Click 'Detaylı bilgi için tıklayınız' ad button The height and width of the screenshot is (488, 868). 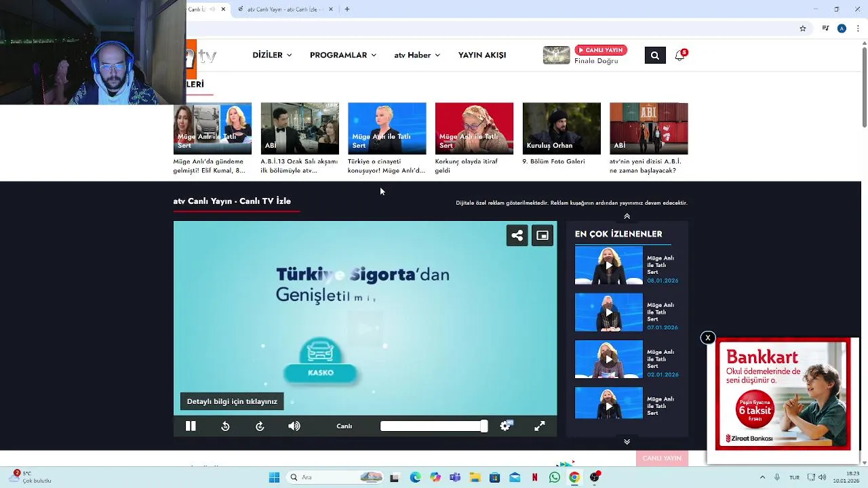tap(232, 401)
